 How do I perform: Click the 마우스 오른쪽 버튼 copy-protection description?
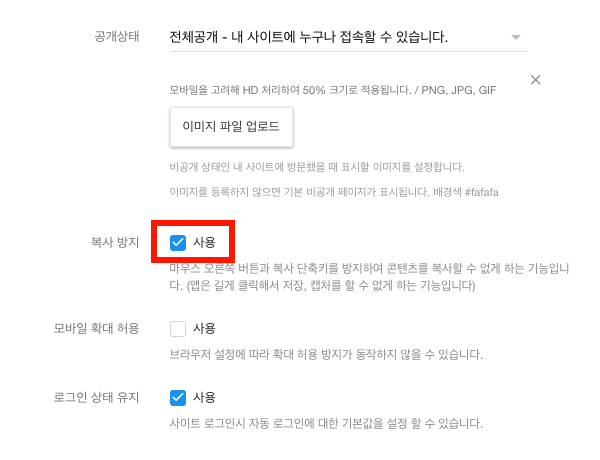coord(369,277)
